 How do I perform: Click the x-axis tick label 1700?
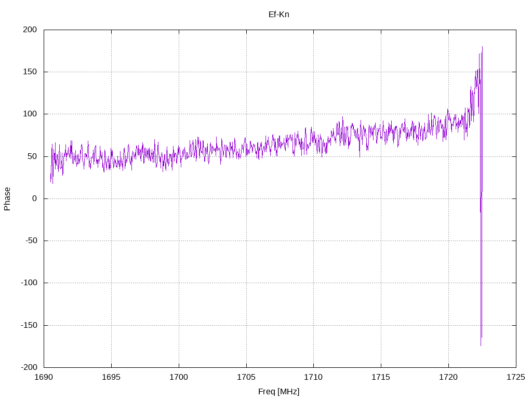179,377
